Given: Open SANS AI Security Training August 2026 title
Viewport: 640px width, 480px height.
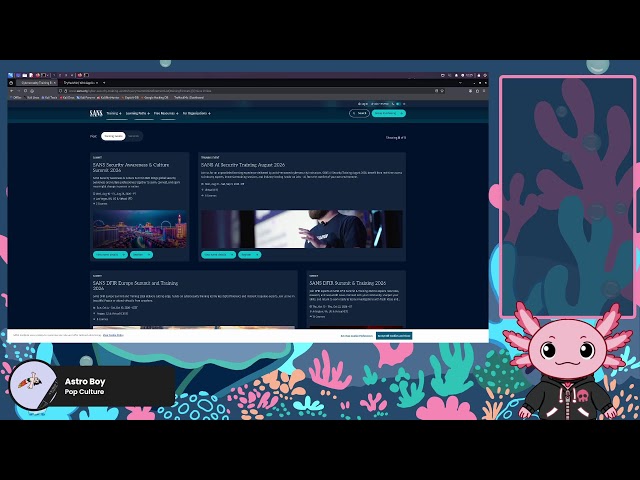Looking at the screenshot, I should pos(243,165).
